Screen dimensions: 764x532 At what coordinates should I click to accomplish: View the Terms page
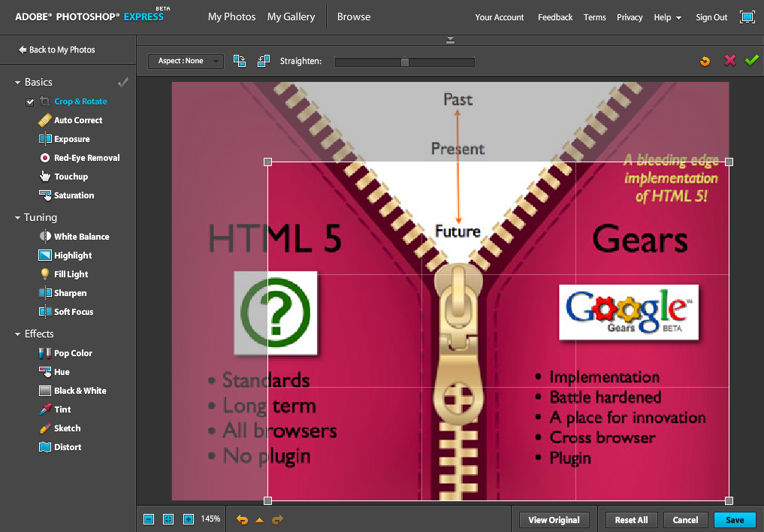coord(594,17)
